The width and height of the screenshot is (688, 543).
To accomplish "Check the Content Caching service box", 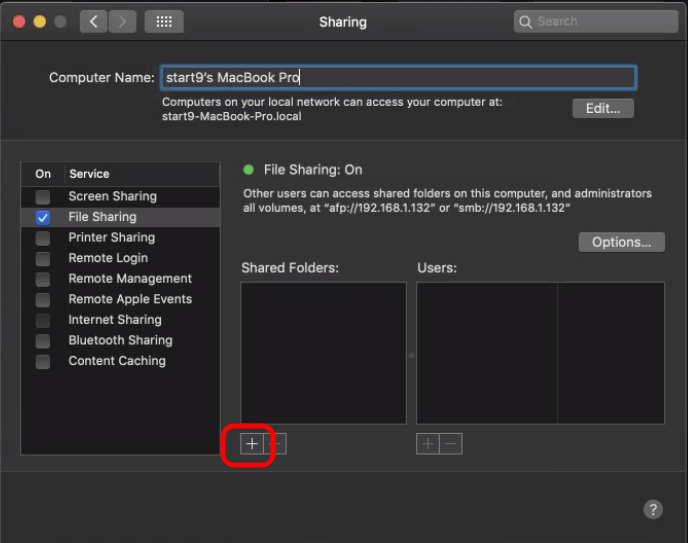I will [43, 361].
